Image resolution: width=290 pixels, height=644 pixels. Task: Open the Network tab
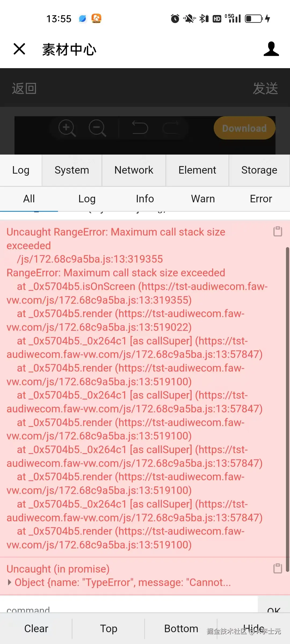(x=134, y=170)
